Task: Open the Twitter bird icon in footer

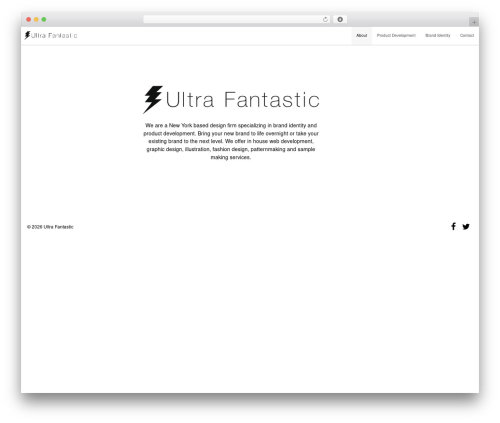Action: [466, 227]
